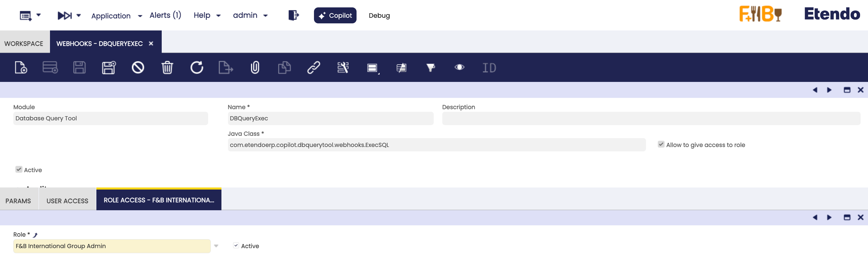Open the quick launch fast-forward icon

click(x=65, y=15)
